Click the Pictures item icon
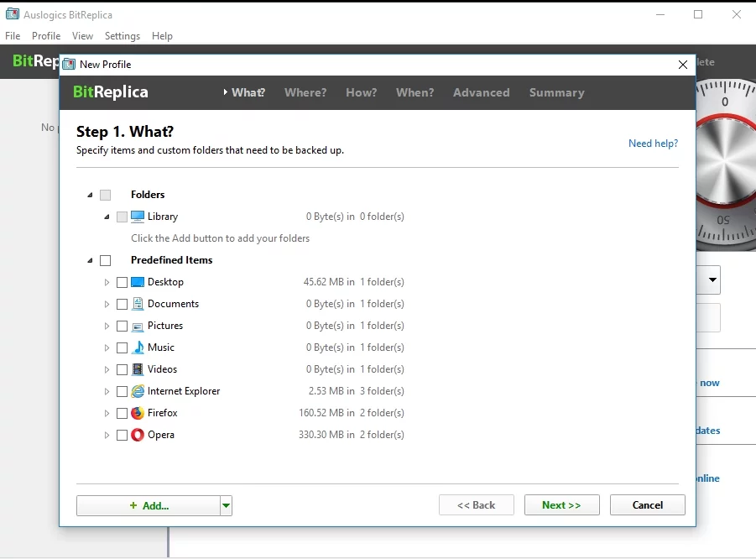 click(x=138, y=326)
